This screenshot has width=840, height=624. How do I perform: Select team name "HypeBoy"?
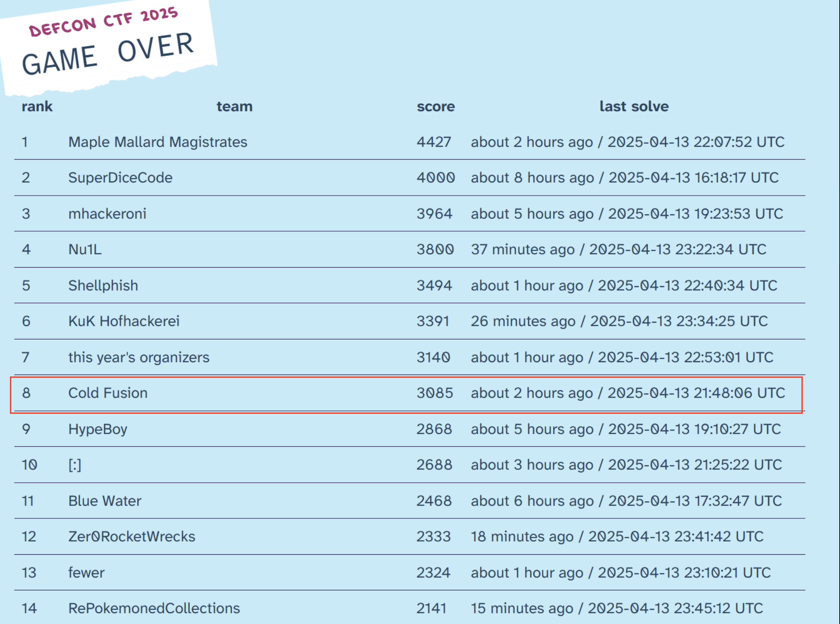point(98,429)
